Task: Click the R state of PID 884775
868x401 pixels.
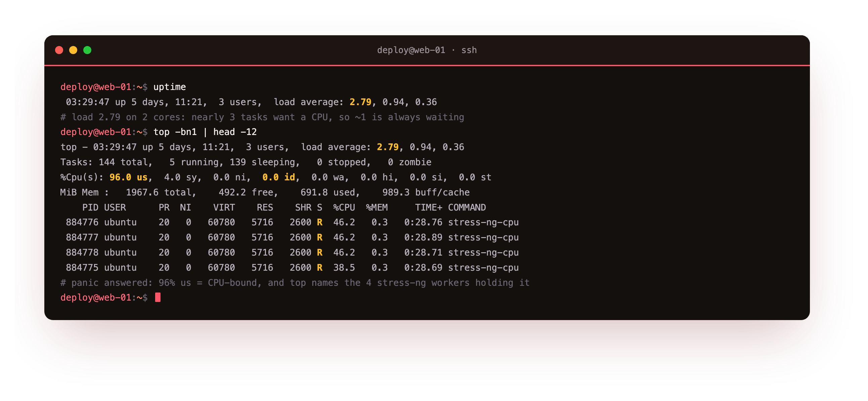Action: [319, 268]
